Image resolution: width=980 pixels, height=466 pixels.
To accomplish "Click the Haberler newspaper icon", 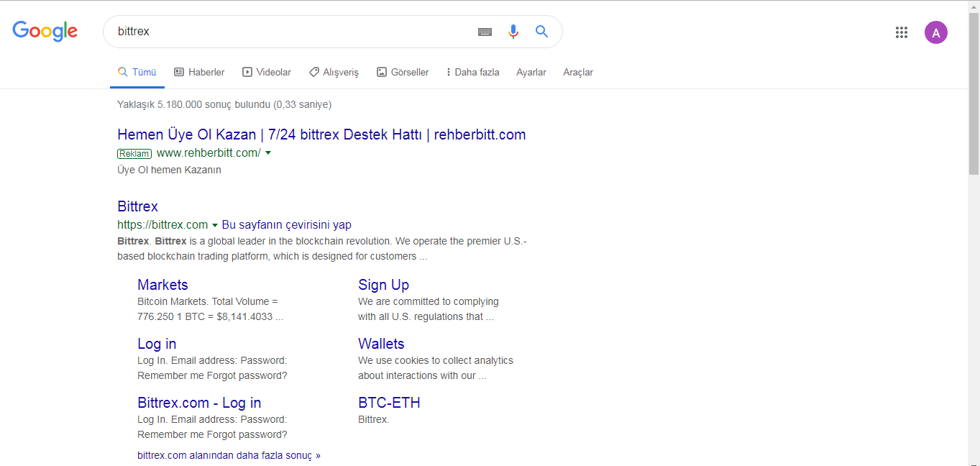I will (179, 72).
